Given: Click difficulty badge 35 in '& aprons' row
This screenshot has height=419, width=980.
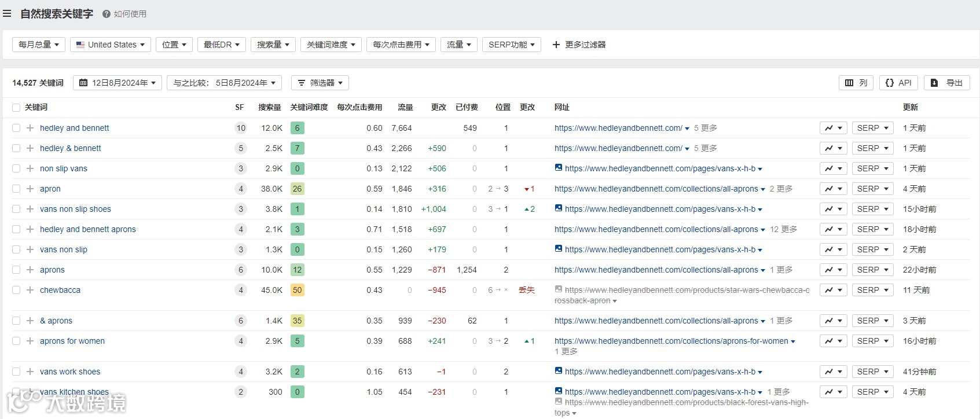Looking at the screenshot, I should pos(298,321).
